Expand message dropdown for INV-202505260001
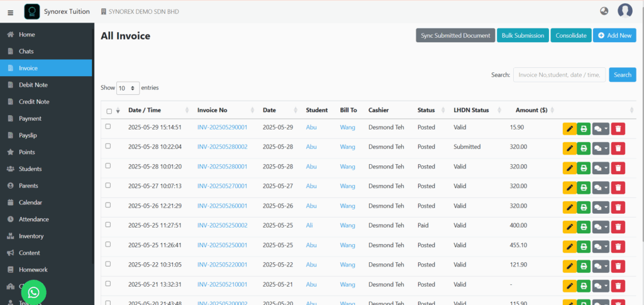The width and height of the screenshot is (644, 305). pos(601,208)
